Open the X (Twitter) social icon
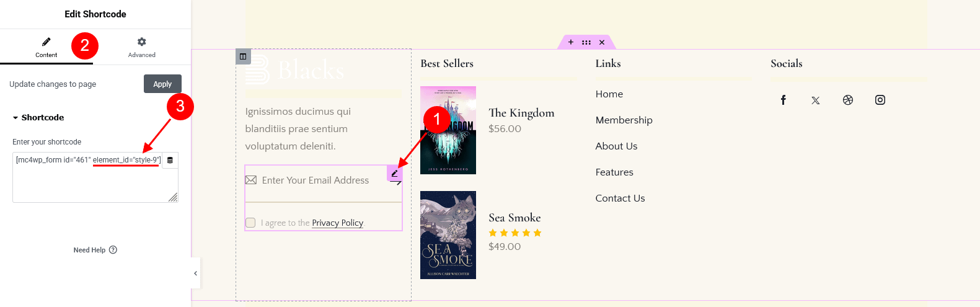Screen dimensions: 980x307 click(x=816, y=100)
